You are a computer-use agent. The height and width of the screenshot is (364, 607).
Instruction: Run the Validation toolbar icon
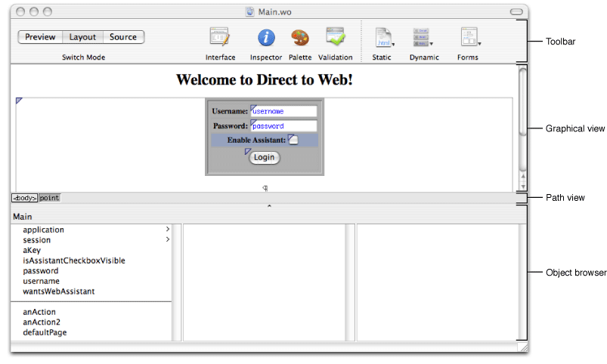click(335, 38)
